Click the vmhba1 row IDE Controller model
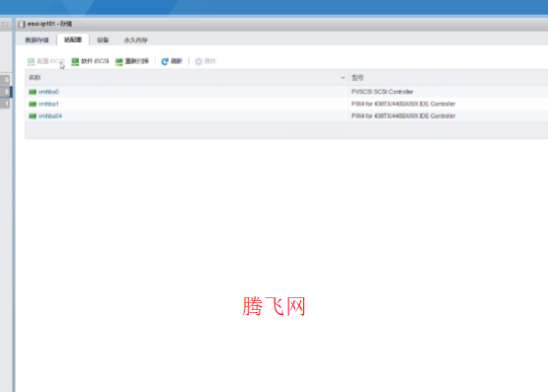 [403, 104]
